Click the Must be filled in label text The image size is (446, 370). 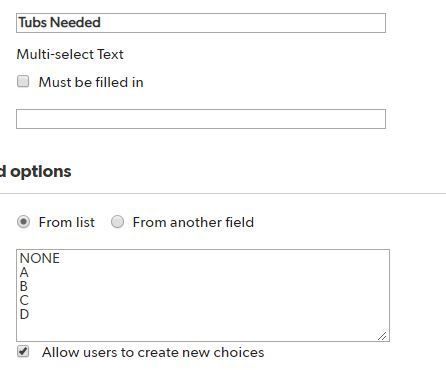click(x=91, y=82)
